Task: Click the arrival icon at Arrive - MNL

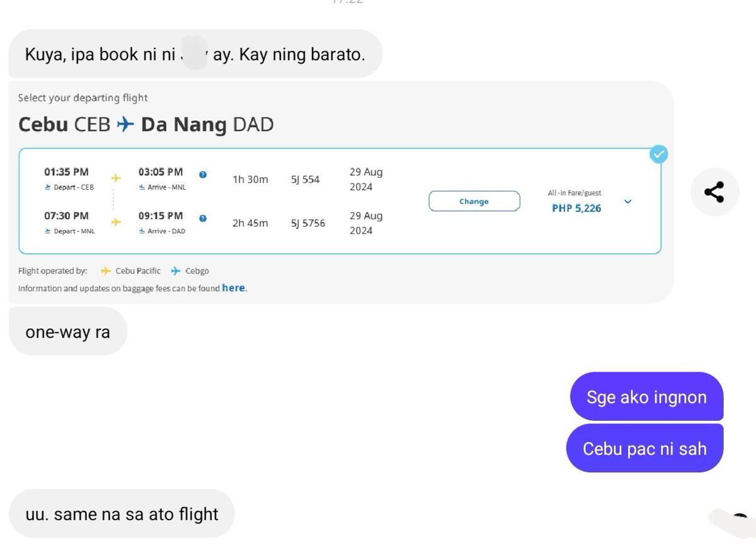Action: coord(142,187)
